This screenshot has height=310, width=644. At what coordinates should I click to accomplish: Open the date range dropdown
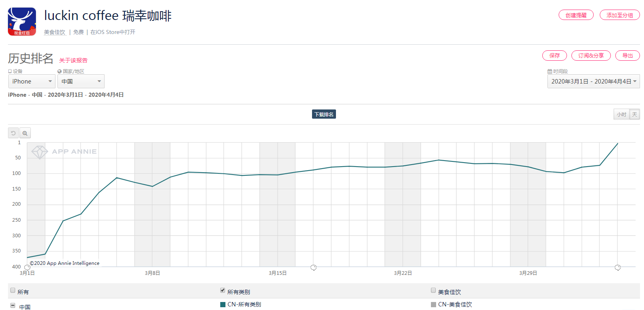coord(593,81)
